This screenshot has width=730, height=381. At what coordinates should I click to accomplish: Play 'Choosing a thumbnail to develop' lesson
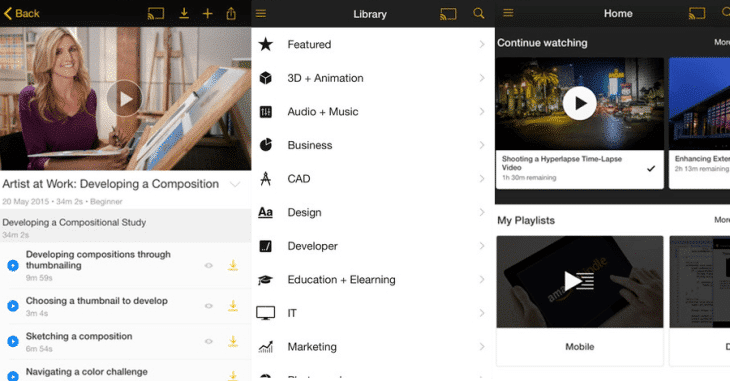pyautogui.click(x=13, y=306)
